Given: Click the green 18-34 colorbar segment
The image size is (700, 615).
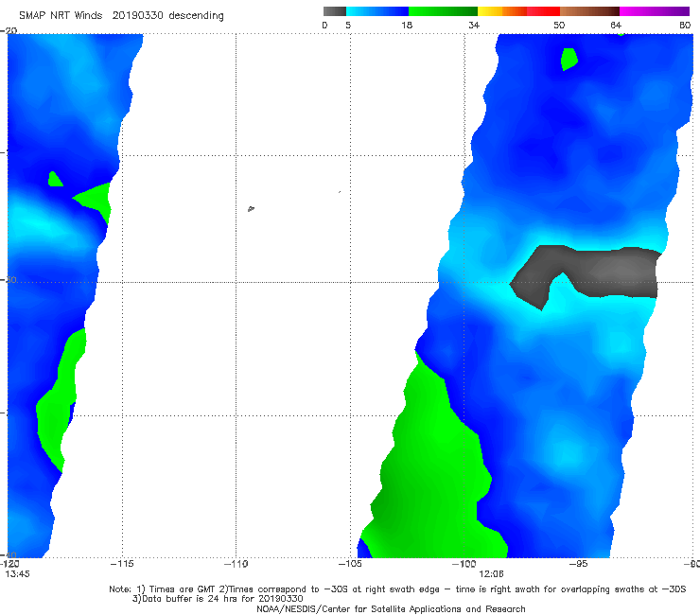Looking at the screenshot, I should [x=443, y=11].
